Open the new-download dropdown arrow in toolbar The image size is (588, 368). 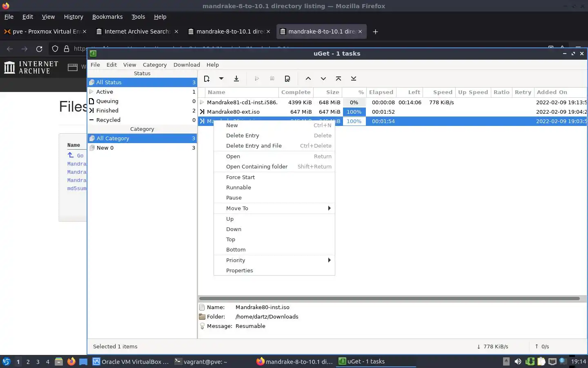click(221, 79)
